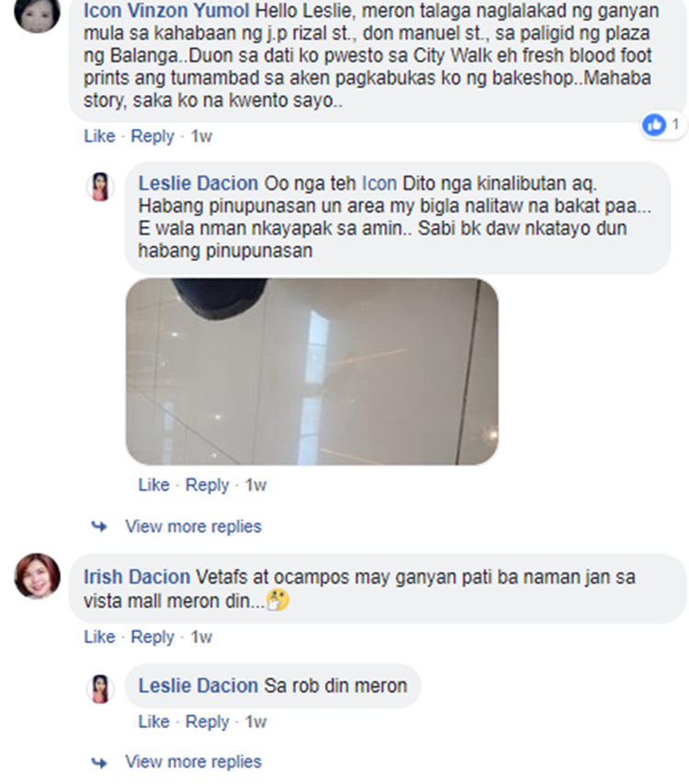Click the 1w timestamp under Irish Dacion's comment

point(201,637)
